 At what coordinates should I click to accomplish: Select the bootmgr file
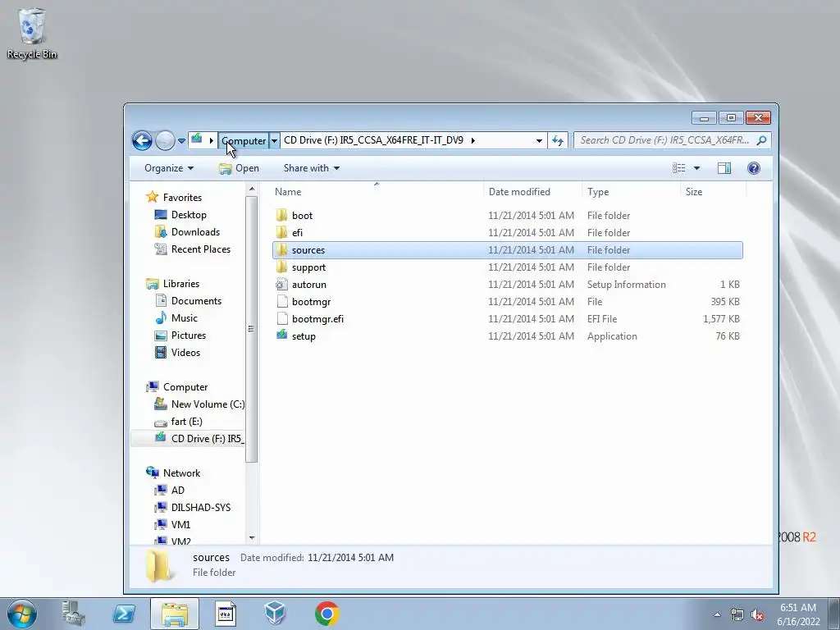(x=507, y=302)
